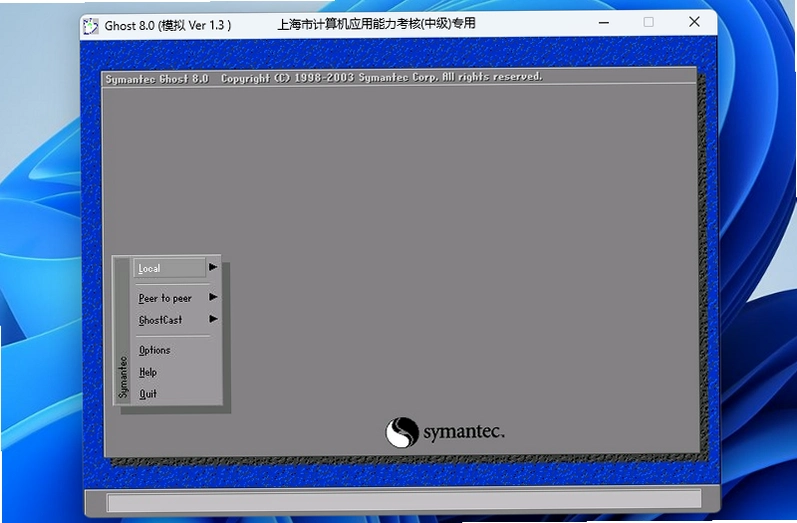Expand the Peer to peer submenu arrow
The height and width of the screenshot is (523, 797).
[x=213, y=297]
